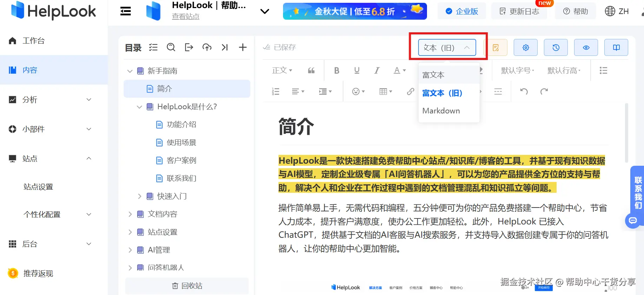Open the emoji picker dropdown

click(359, 92)
